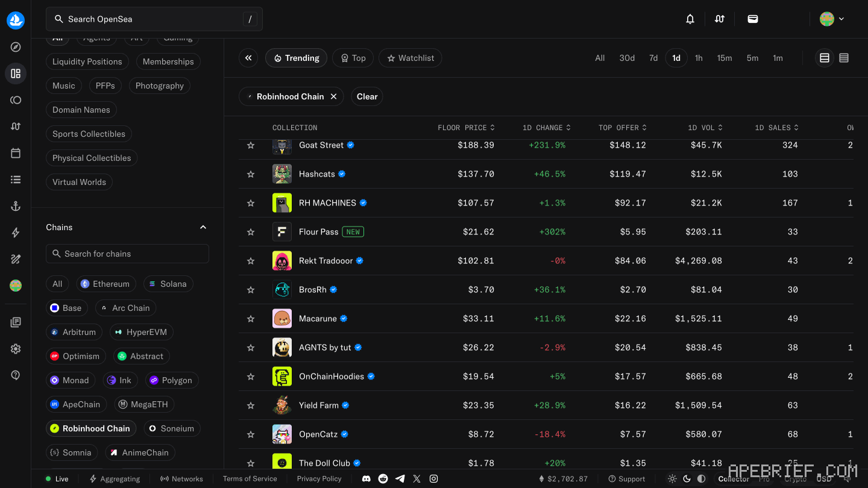868x488 pixels.
Task: Open settings gear in left sidebar
Action: (16, 349)
